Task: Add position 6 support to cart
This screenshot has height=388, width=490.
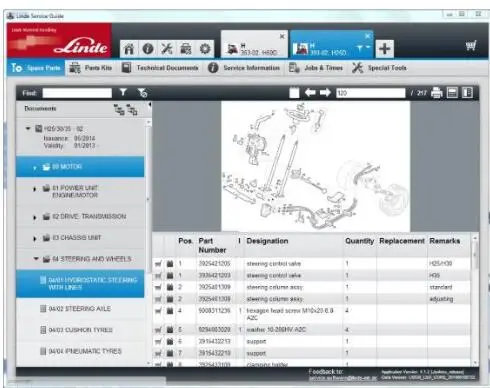Action: 158,341
